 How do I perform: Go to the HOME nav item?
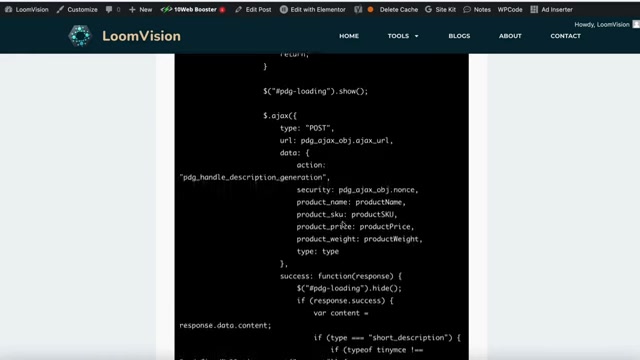click(x=349, y=36)
